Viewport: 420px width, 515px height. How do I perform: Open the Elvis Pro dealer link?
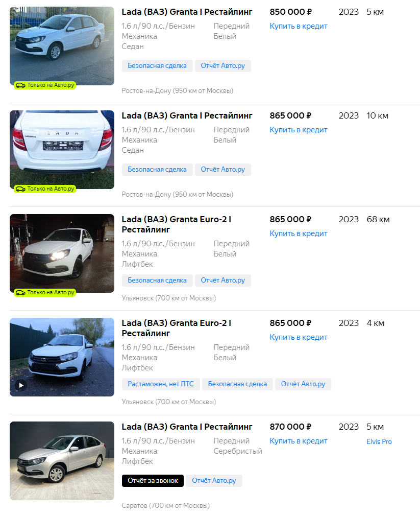pos(379,441)
